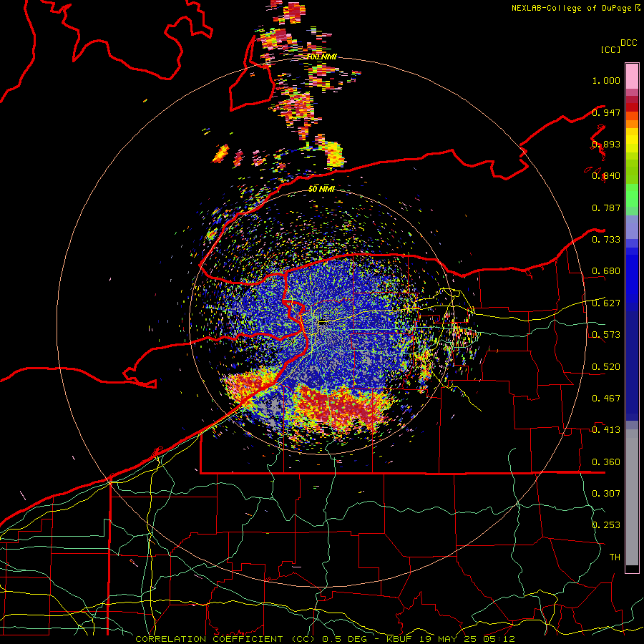Select the 0.520 legend value
Viewport: 644px width, 644px height.
click(x=606, y=367)
